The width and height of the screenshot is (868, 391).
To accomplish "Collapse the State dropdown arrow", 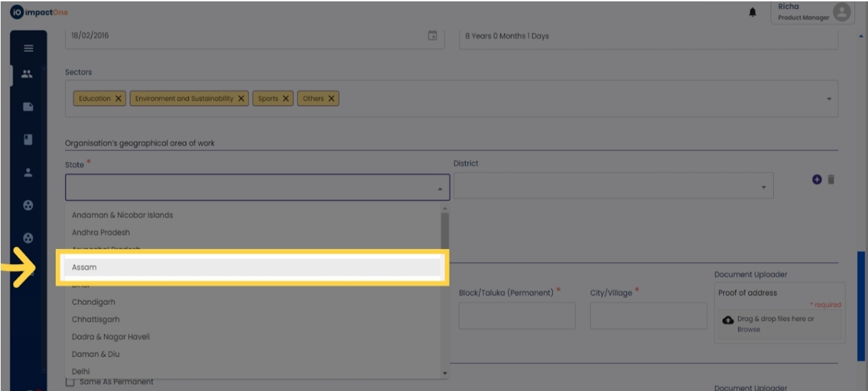I will pyautogui.click(x=439, y=188).
